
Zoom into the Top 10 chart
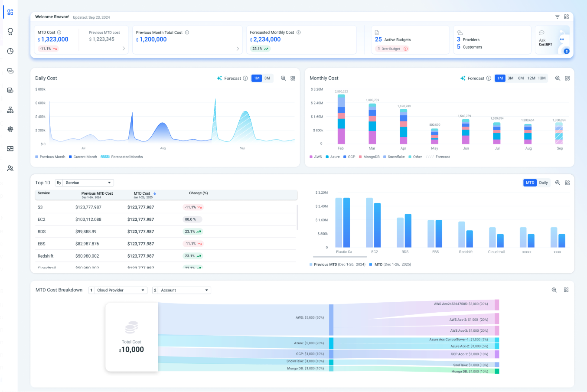click(558, 183)
